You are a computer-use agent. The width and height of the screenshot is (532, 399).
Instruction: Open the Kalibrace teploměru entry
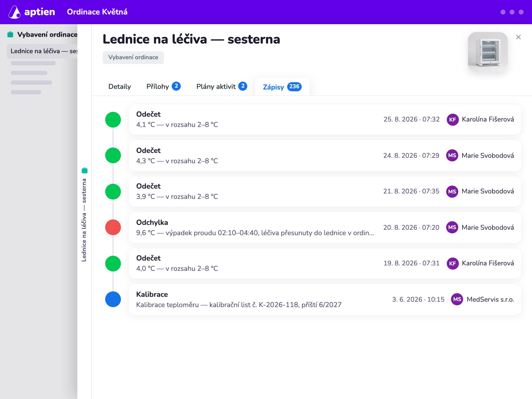(x=325, y=299)
